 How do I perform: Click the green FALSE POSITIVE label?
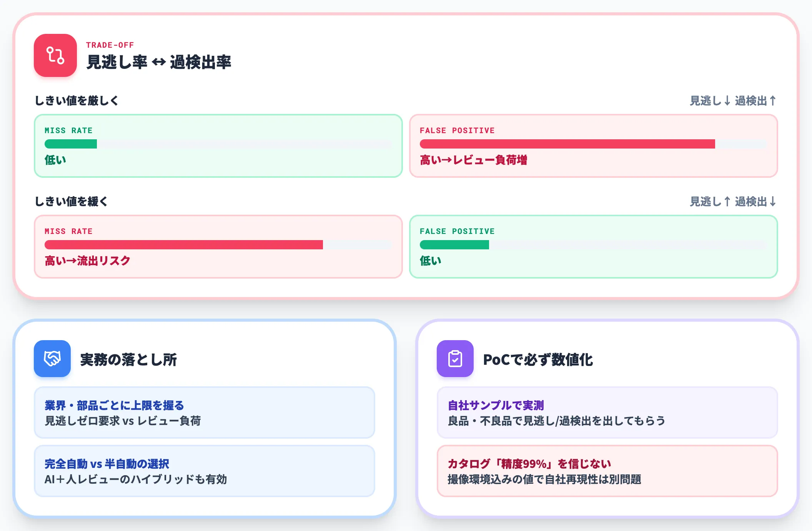point(457,231)
